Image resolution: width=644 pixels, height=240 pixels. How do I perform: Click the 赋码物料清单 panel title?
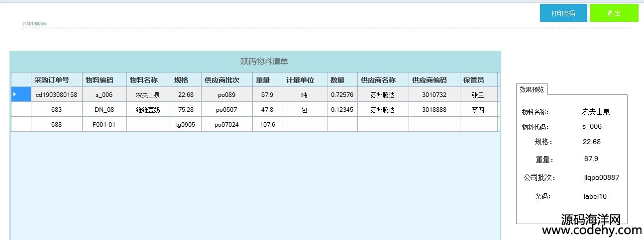264,62
